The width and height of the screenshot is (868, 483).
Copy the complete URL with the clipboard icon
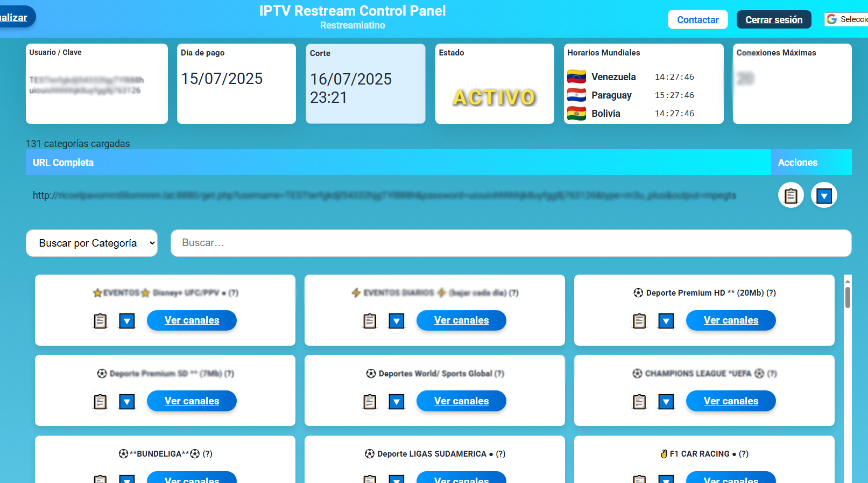click(791, 195)
